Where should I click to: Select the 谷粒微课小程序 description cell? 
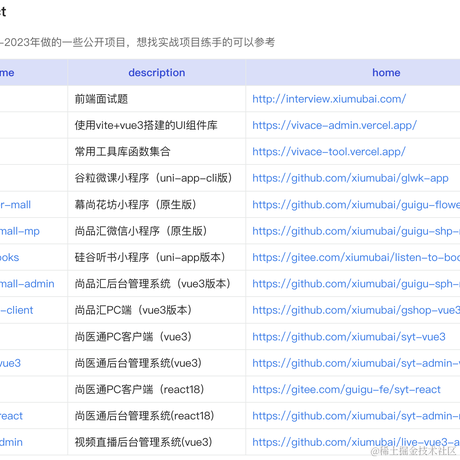coord(157,178)
